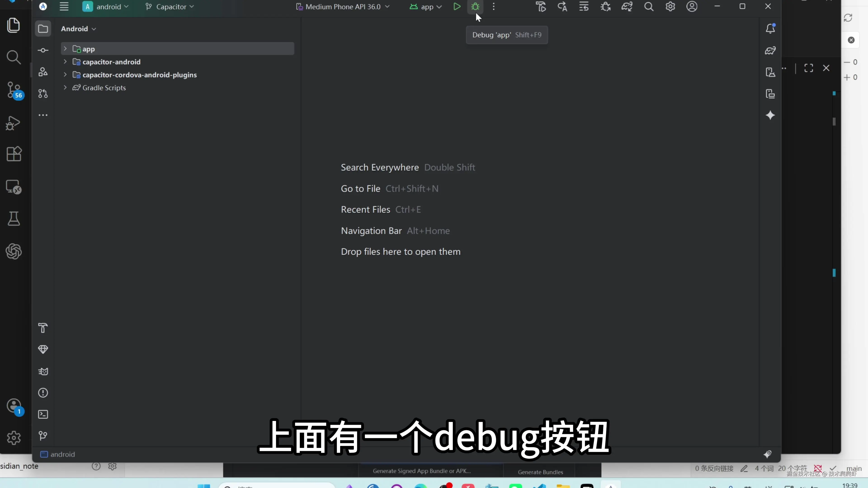Viewport: 868px width, 488px height.
Task: Open the Notifications bell panel
Action: tap(770, 29)
